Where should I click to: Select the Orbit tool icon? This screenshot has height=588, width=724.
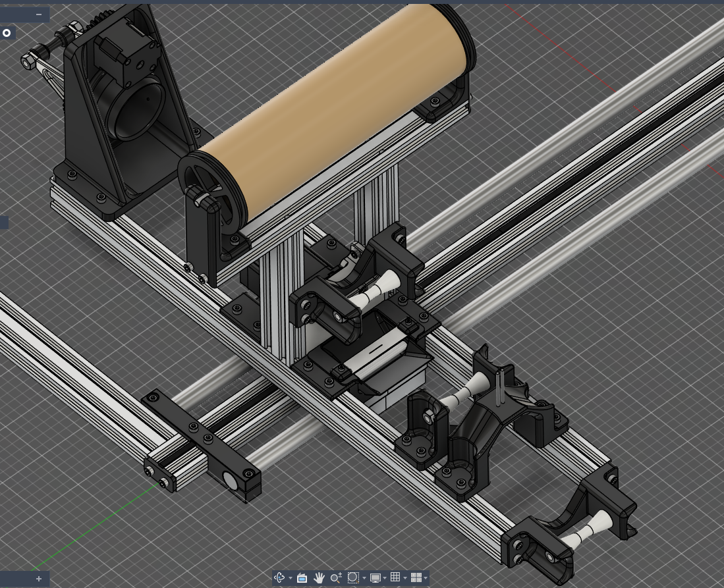279,577
